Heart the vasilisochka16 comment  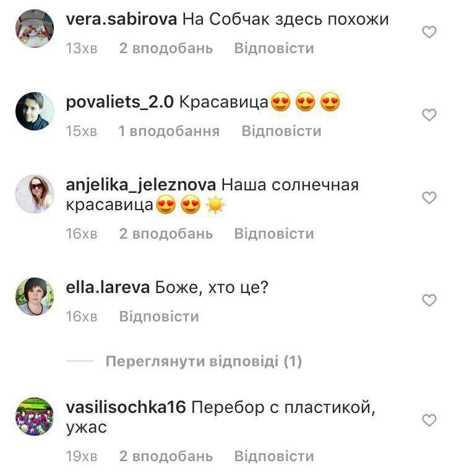coord(429,420)
